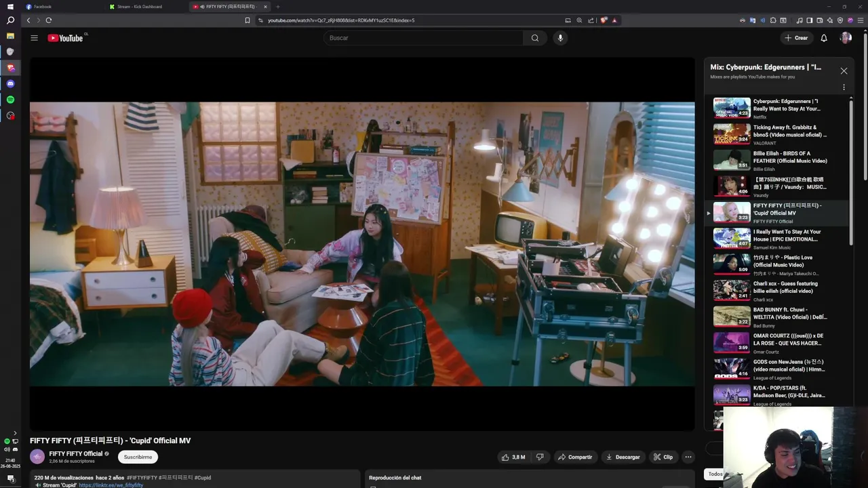Open the media control music note icon
The image size is (868, 488).
[800, 20]
